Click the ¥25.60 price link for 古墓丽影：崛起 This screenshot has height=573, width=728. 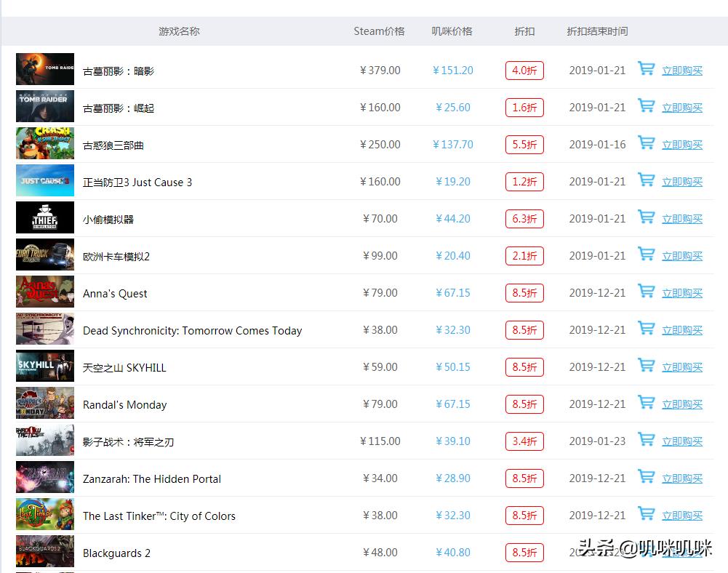point(452,106)
